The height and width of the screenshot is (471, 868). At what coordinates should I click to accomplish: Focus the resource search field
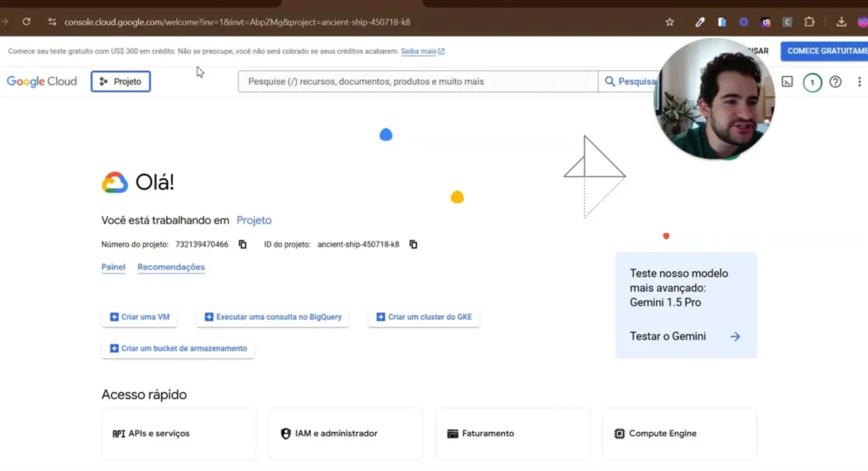point(418,81)
